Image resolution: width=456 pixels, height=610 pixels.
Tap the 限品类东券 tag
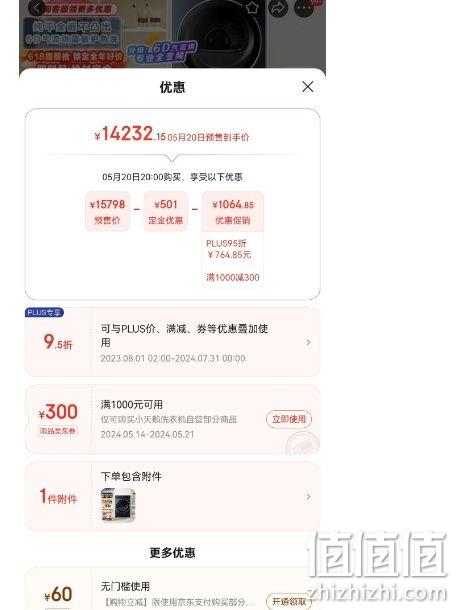pyautogui.click(x=58, y=431)
